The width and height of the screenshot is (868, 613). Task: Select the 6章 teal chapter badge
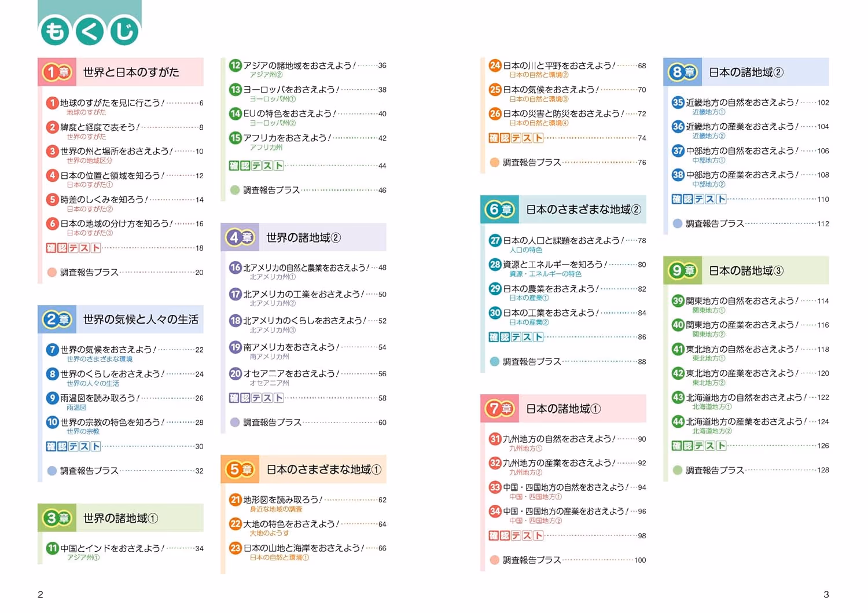[x=500, y=210]
